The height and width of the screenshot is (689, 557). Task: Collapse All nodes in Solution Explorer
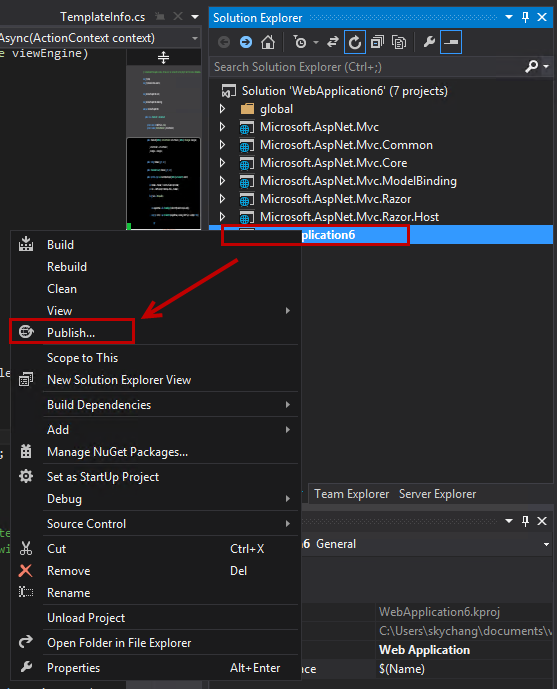pyautogui.click(x=377, y=42)
